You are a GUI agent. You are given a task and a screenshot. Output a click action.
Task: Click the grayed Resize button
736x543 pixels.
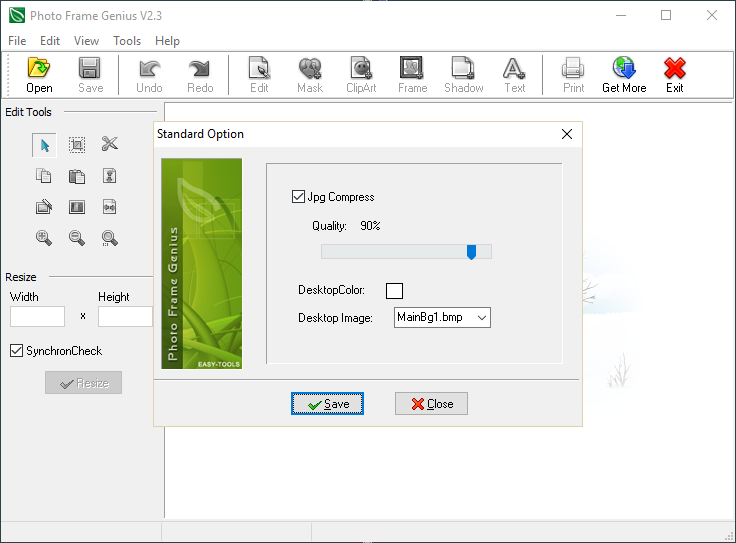[x=84, y=382]
